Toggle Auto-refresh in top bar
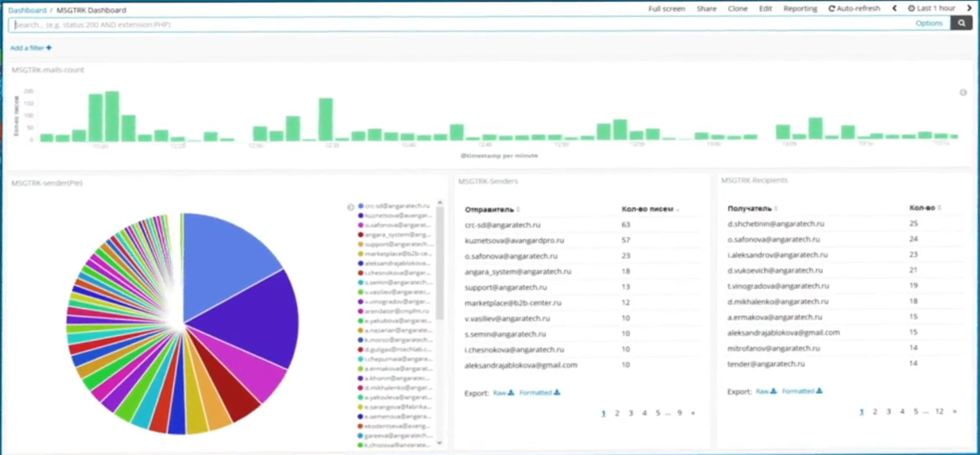Screen dimensions: 980x455 tap(854, 9)
